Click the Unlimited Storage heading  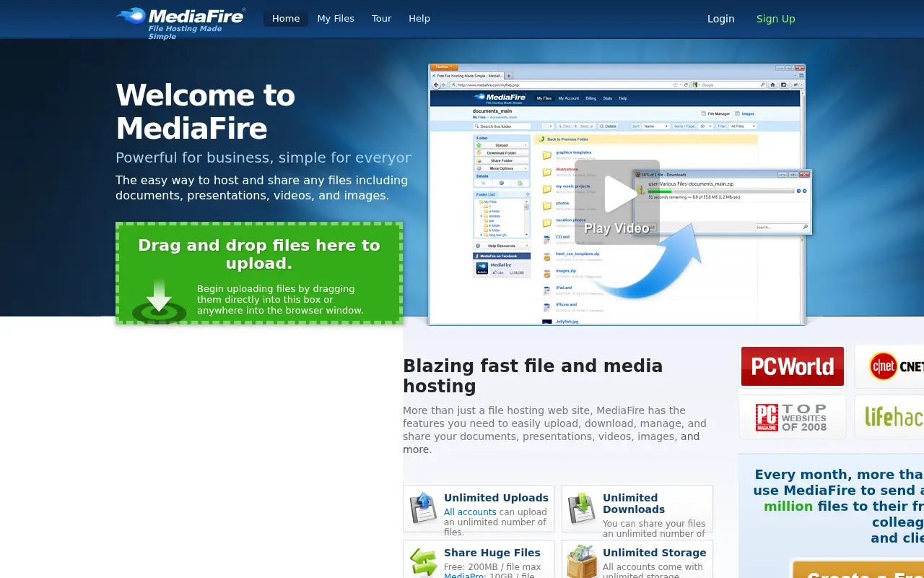(x=655, y=553)
